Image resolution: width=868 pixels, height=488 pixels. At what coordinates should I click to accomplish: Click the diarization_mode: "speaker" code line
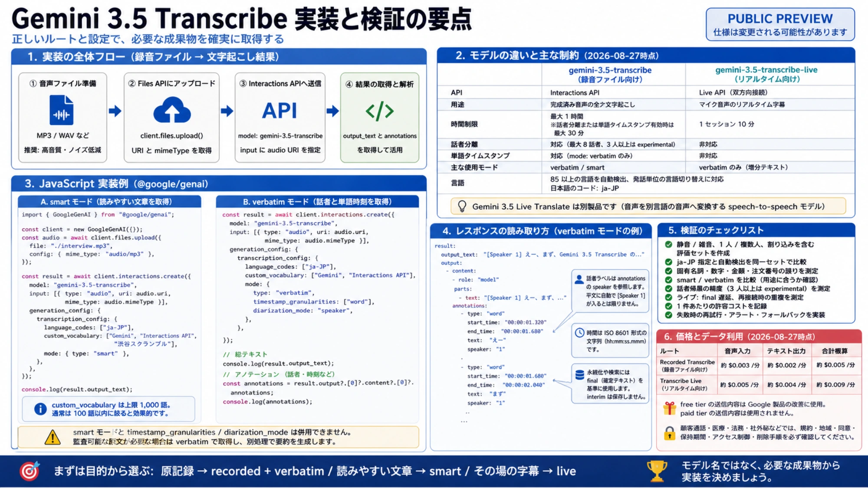[x=303, y=311]
